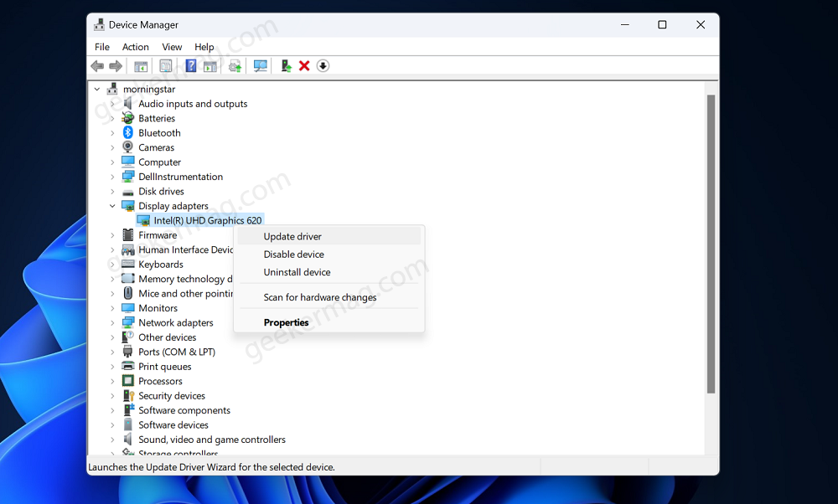Minimize the Device Manager window
The image size is (838, 504).
[x=625, y=24]
